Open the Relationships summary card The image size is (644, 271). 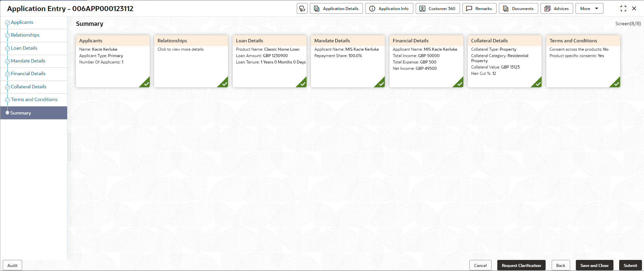[191, 61]
